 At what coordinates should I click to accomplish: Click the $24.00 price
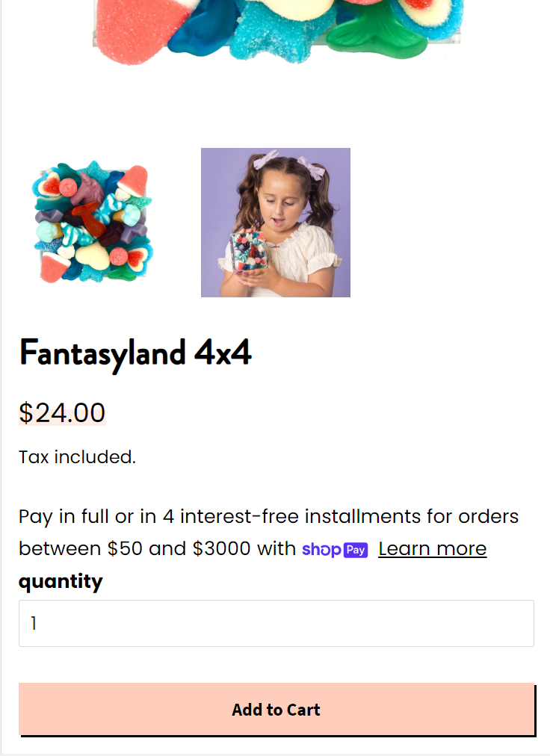coord(62,412)
